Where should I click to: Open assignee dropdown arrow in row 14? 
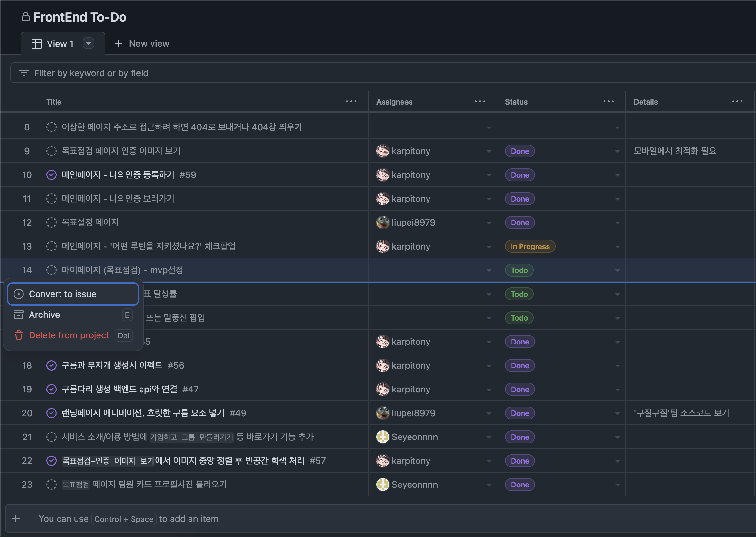(x=489, y=270)
